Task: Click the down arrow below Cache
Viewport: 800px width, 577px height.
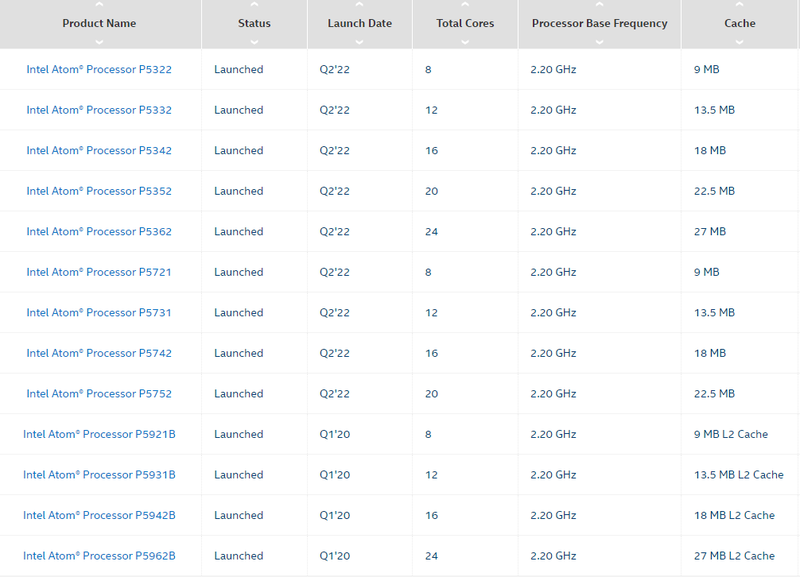Action: click(740, 42)
